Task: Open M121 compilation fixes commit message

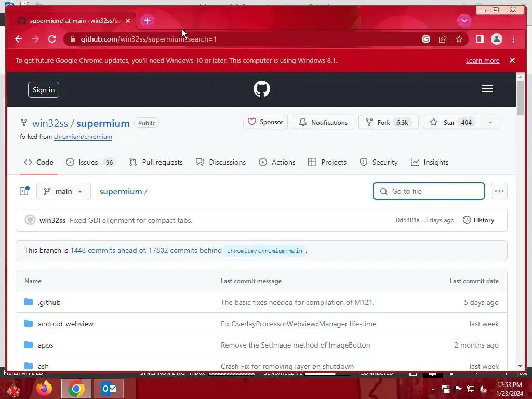Action: click(x=298, y=302)
